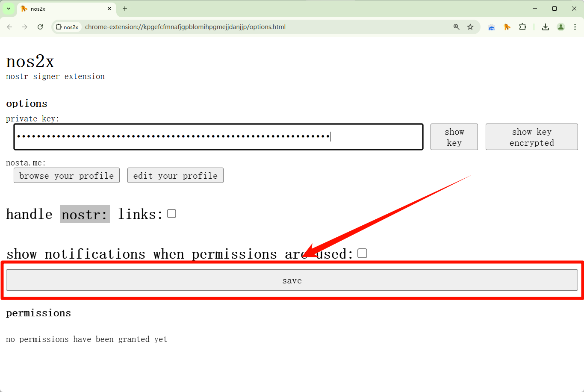Bookmark this page with the star icon
The image size is (584, 392).
[x=470, y=27]
